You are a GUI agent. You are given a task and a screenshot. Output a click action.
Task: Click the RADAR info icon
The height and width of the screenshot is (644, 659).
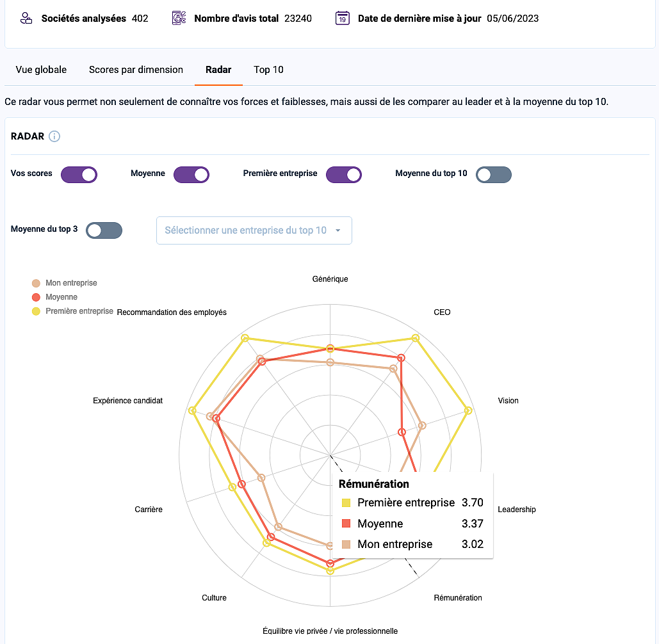54,136
